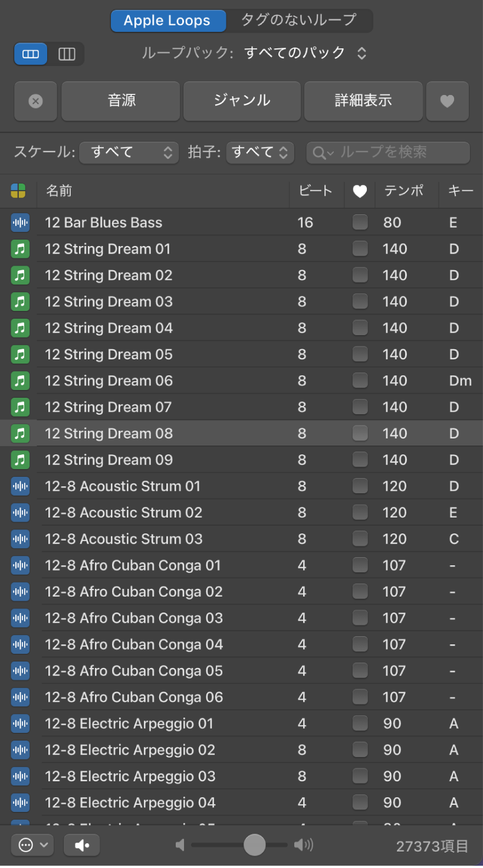Switch to タグのないループ tab

coord(299,21)
